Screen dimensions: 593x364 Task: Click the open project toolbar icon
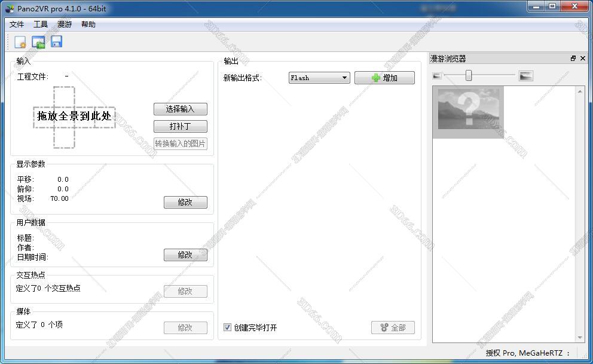(x=38, y=41)
